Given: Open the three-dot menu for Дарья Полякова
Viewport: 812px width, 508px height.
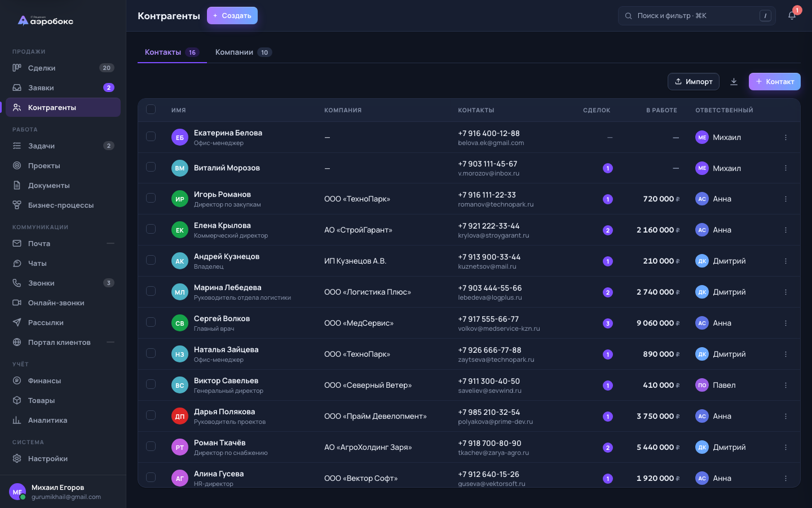Looking at the screenshot, I should 785,416.
